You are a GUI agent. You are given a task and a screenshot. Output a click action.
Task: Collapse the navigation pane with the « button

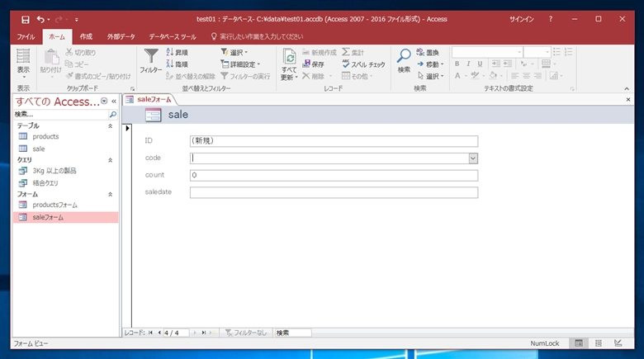coord(114,101)
